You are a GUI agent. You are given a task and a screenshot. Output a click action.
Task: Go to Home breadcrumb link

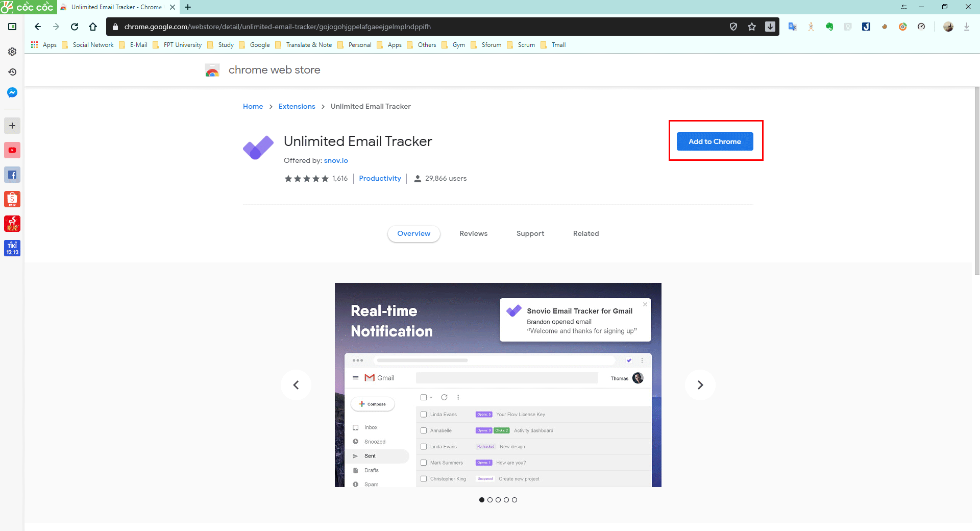pos(253,106)
